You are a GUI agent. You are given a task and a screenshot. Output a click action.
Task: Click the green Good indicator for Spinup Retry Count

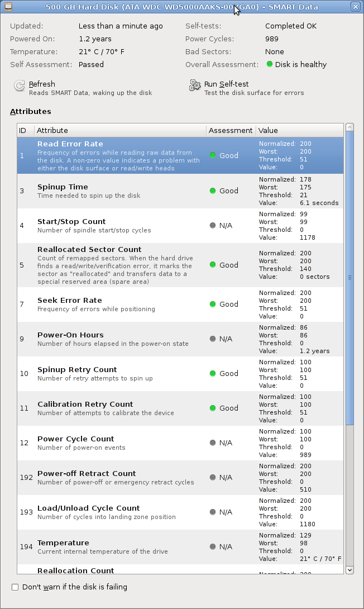pos(213,373)
